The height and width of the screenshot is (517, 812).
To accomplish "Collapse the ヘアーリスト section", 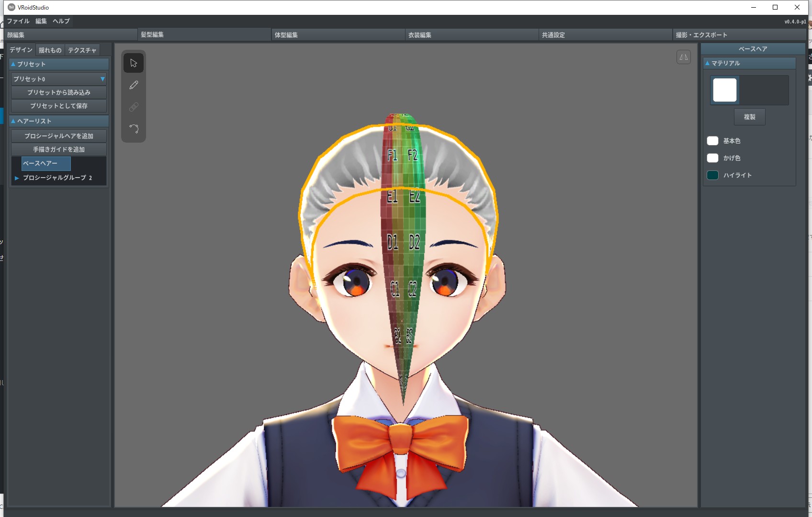I will [x=13, y=121].
